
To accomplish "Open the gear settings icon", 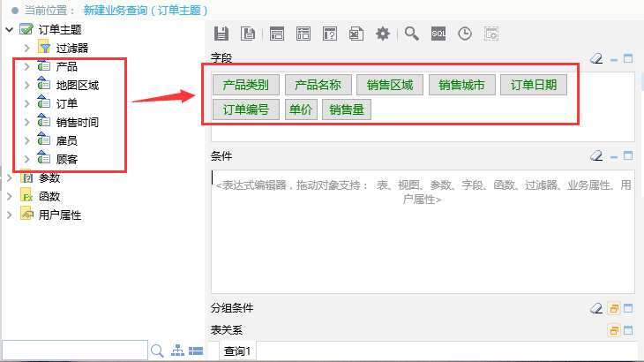I will [383, 34].
